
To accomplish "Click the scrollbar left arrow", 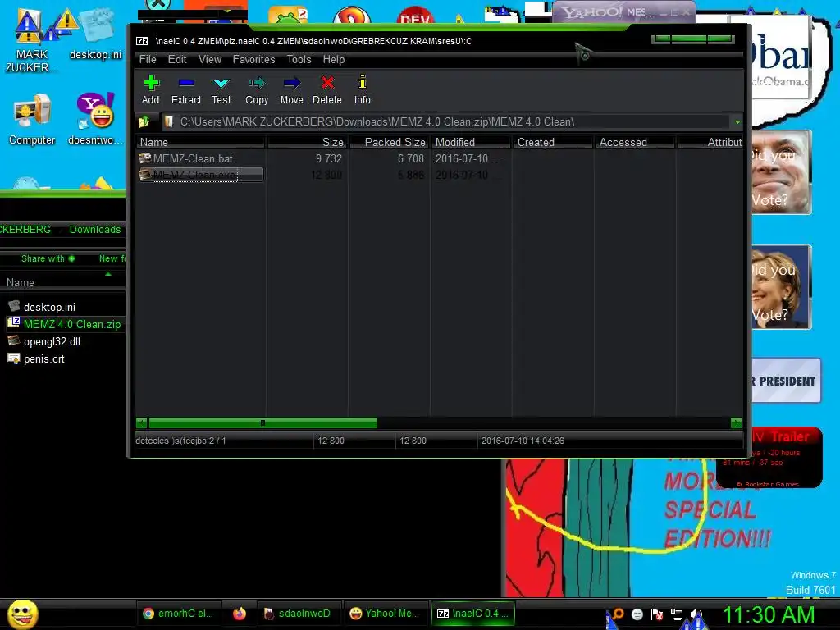I will (x=141, y=422).
